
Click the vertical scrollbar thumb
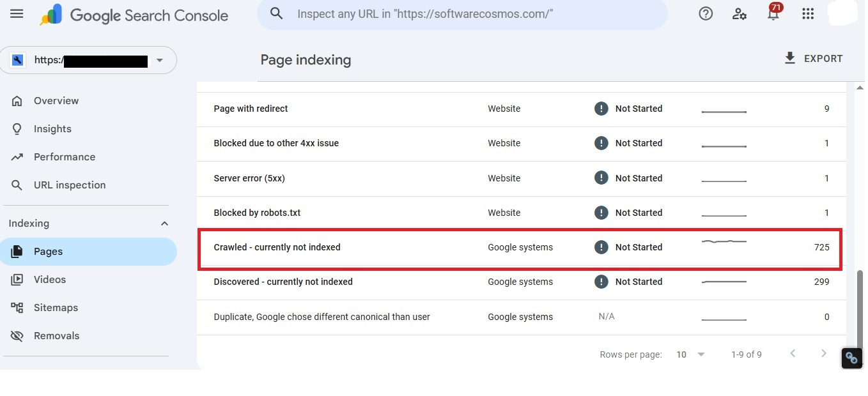click(860, 308)
